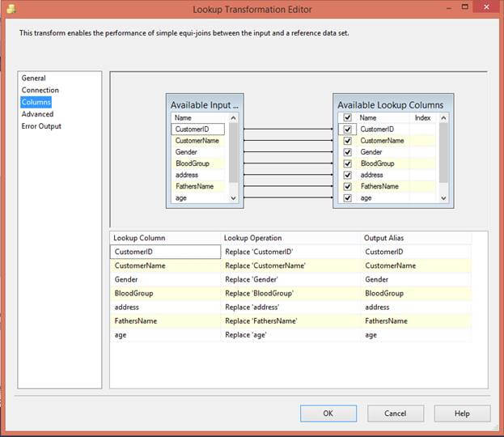This screenshot has height=437, width=504.
Task: Select CustomerName in Available Input list
Action: click(x=198, y=141)
